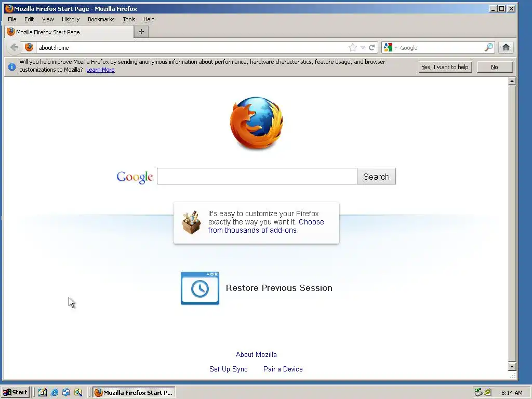This screenshot has width=532, height=399.
Task: Open a new tab with the plus button
Action: coord(141,32)
